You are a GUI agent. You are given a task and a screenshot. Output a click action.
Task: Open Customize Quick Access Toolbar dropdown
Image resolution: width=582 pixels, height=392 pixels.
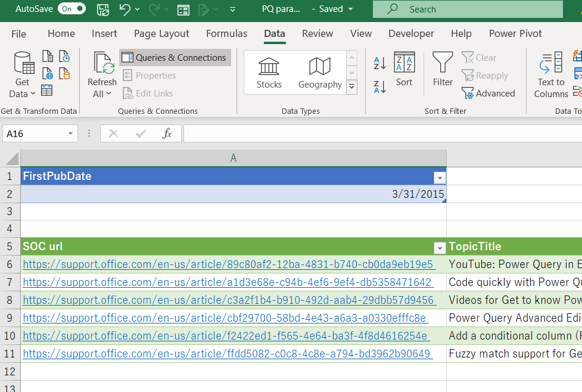coord(232,10)
